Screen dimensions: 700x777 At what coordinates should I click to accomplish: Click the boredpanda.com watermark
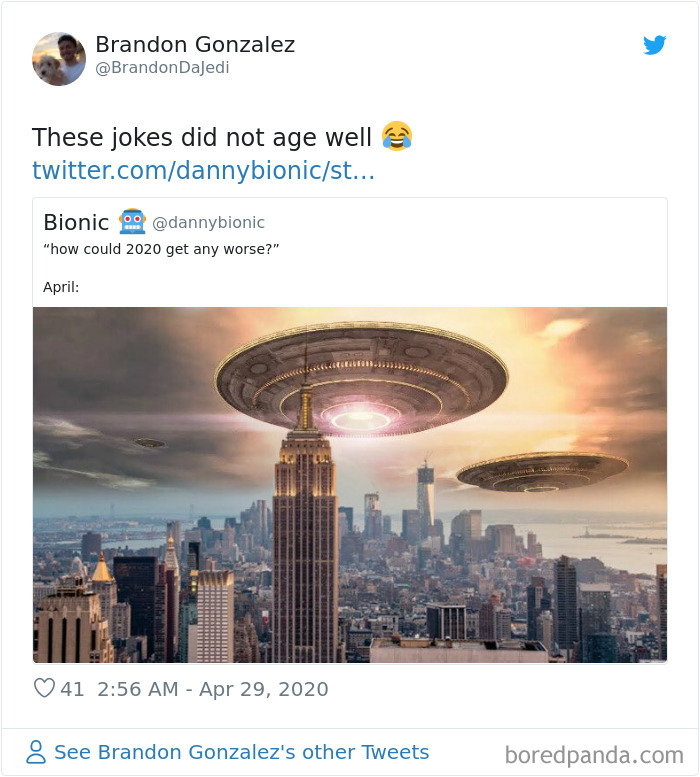tap(594, 755)
